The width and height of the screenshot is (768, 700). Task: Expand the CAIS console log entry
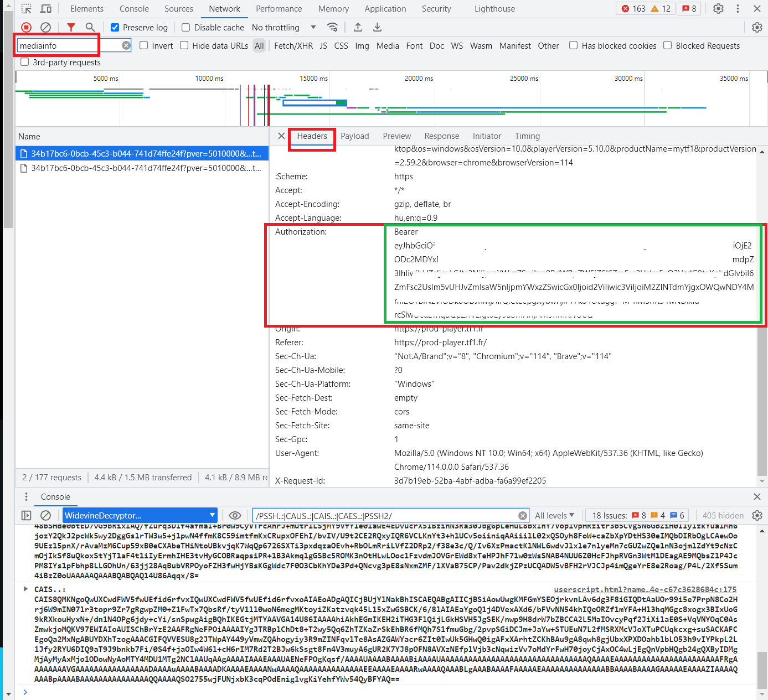click(x=25, y=589)
